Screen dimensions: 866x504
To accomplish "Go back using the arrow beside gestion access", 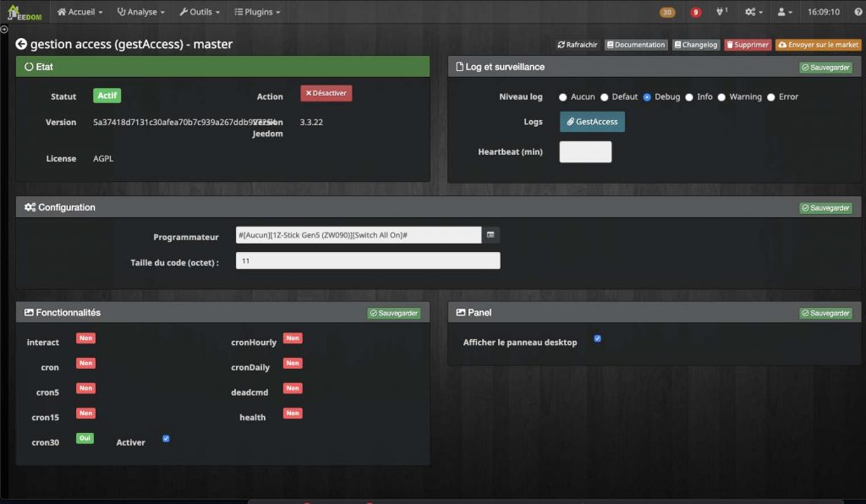I will (x=21, y=44).
